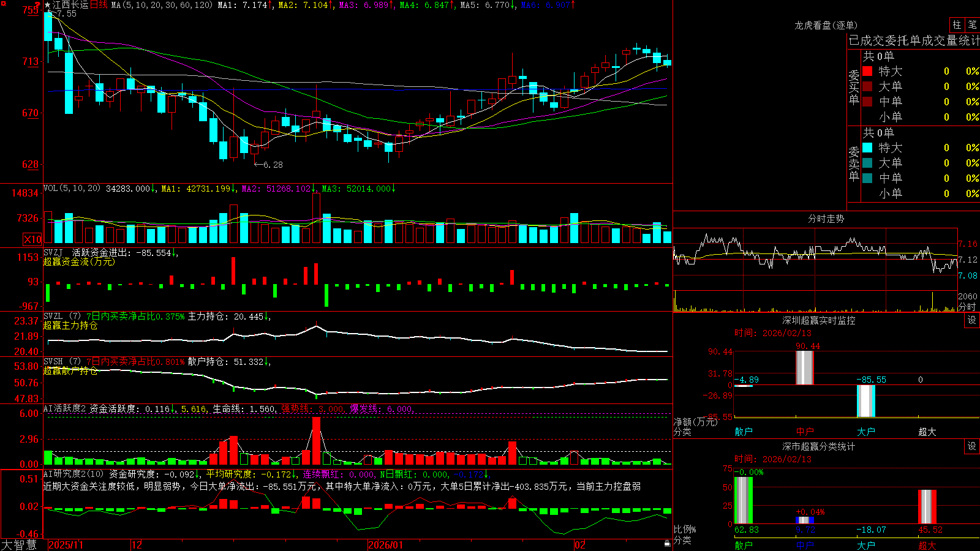
Task: Click the 爆发线: 6.000 label
Action: coord(381,408)
